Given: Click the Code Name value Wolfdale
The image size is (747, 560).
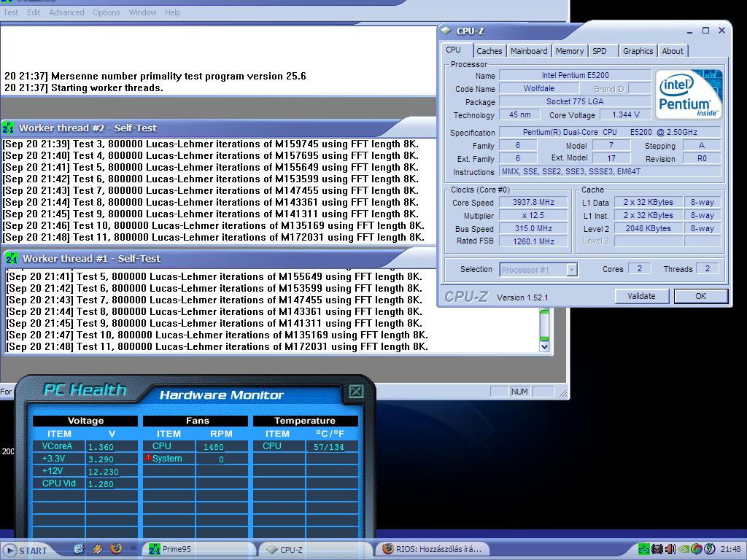Looking at the screenshot, I should (x=539, y=88).
